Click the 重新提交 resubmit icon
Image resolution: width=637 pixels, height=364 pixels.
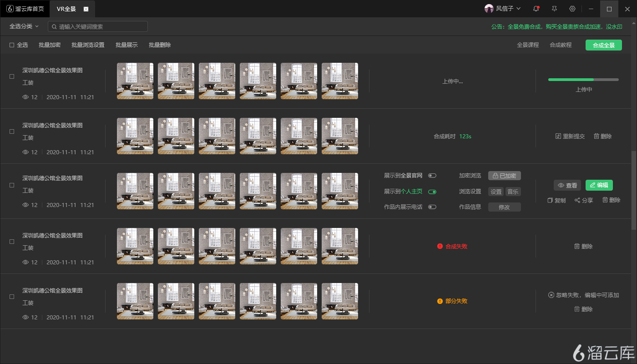click(x=558, y=136)
